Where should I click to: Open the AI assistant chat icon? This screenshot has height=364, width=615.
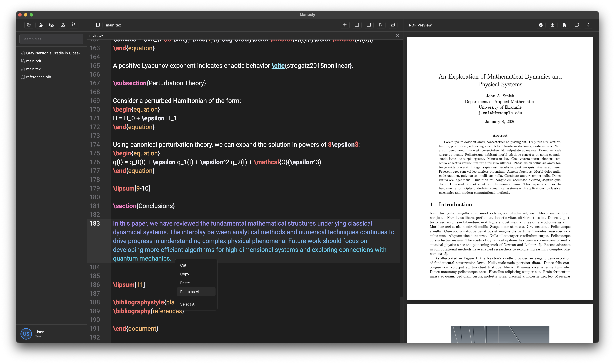[589, 25]
